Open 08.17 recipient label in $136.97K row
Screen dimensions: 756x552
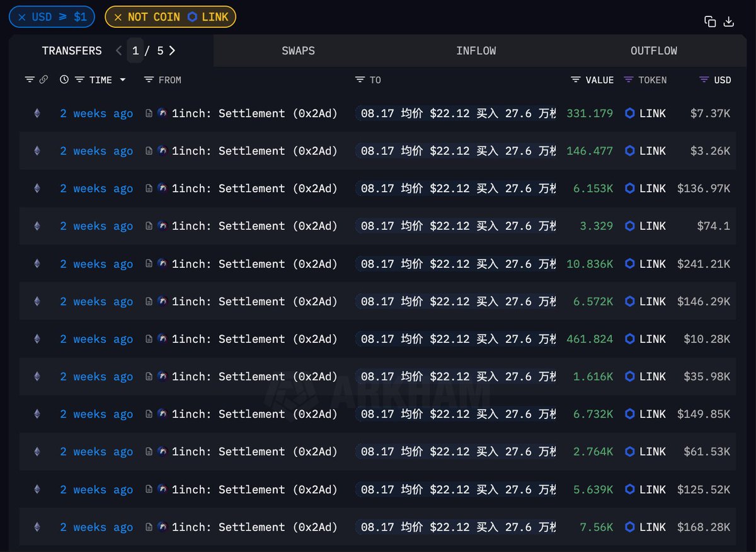pos(455,188)
